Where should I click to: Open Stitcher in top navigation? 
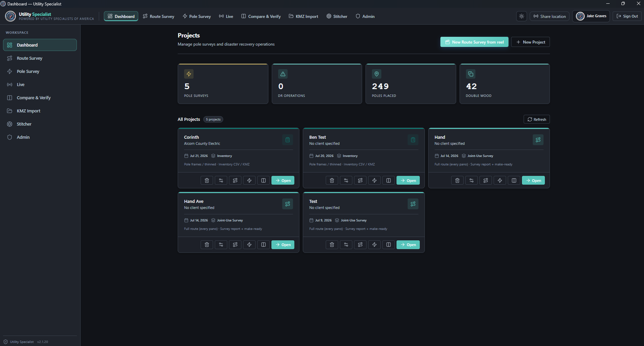[x=337, y=16]
